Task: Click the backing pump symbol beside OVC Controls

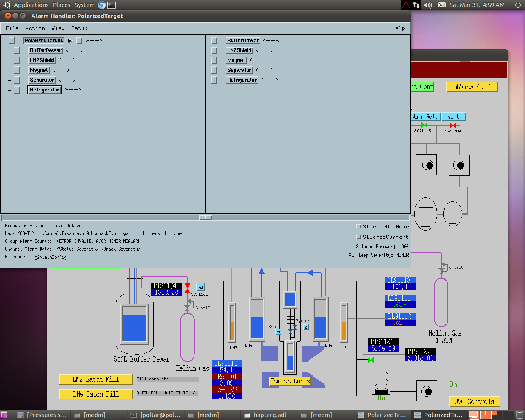Action: [427, 391]
